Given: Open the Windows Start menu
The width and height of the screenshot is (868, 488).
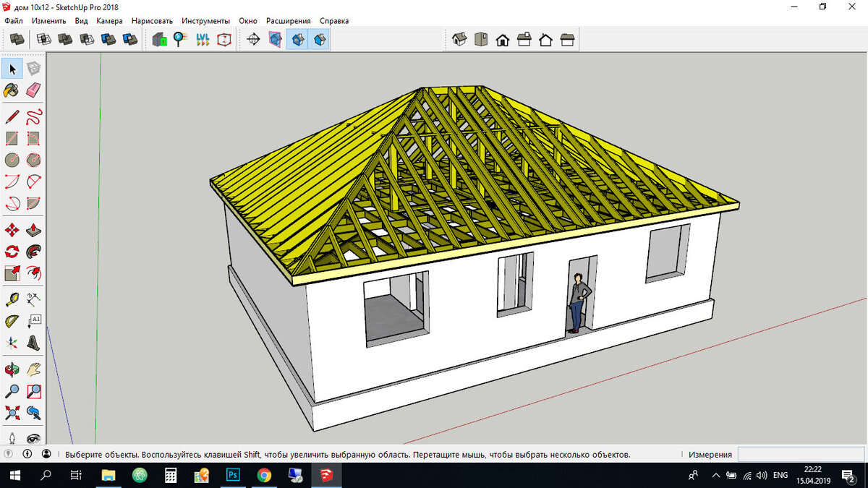Looking at the screenshot, I should 14,476.
